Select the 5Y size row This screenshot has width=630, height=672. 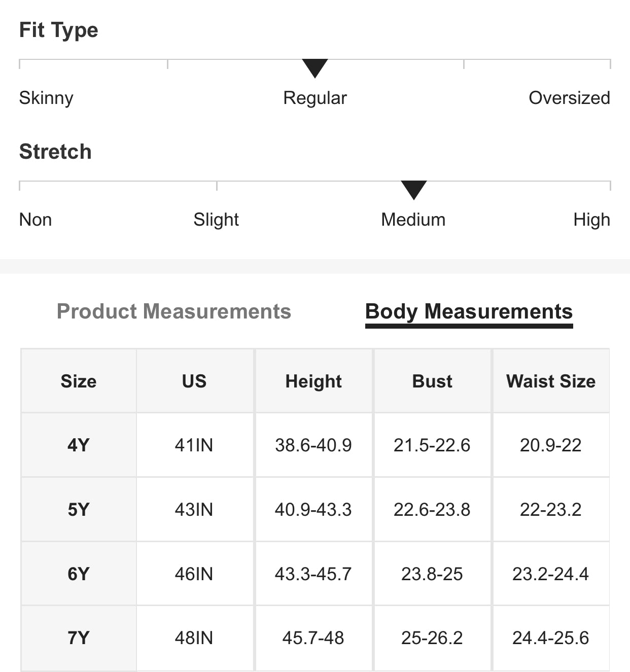coord(79,509)
